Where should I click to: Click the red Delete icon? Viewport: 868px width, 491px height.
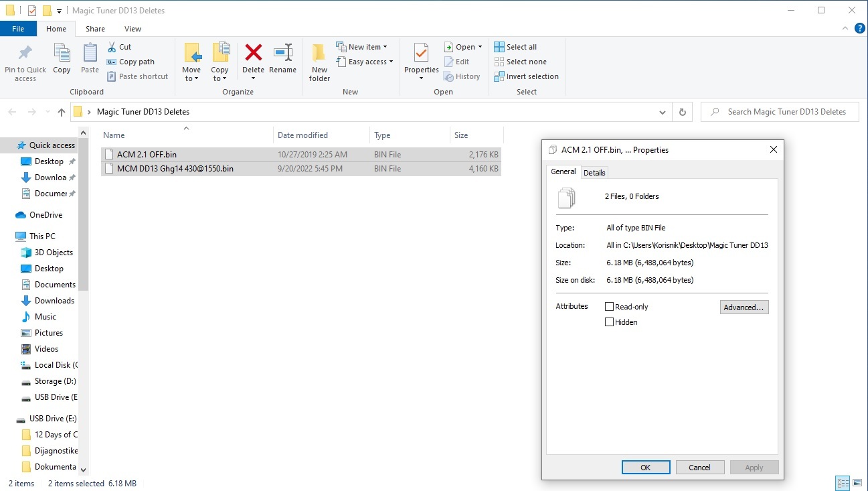pos(253,53)
